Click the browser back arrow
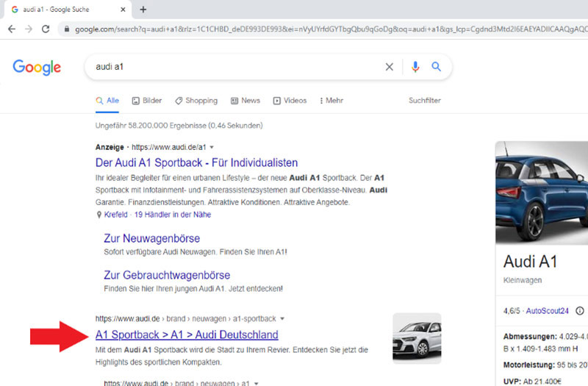This screenshot has width=588, height=386. click(12, 29)
